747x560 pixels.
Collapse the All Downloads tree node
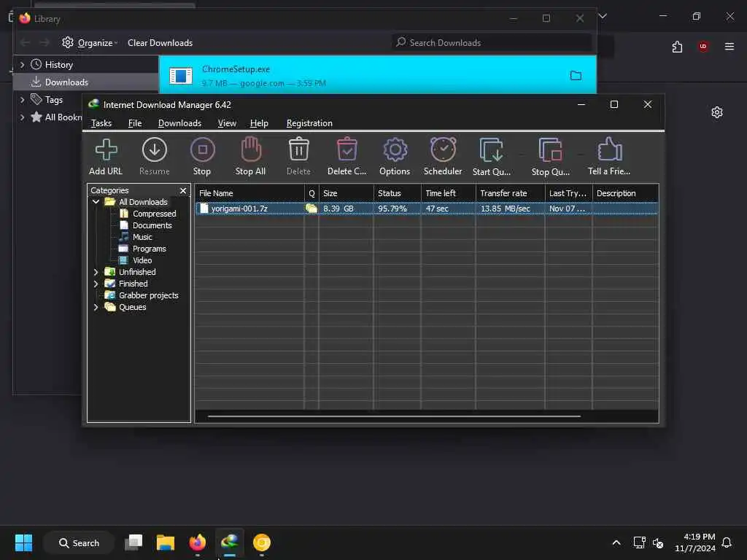(x=96, y=202)
